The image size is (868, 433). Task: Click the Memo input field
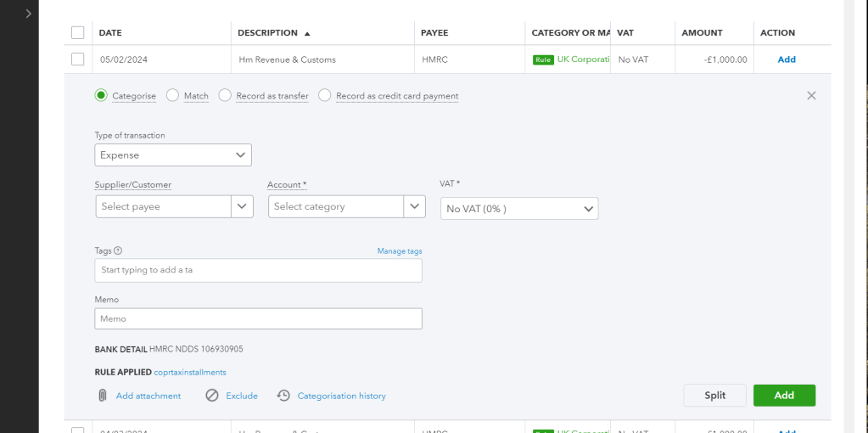tap(259, 318)
